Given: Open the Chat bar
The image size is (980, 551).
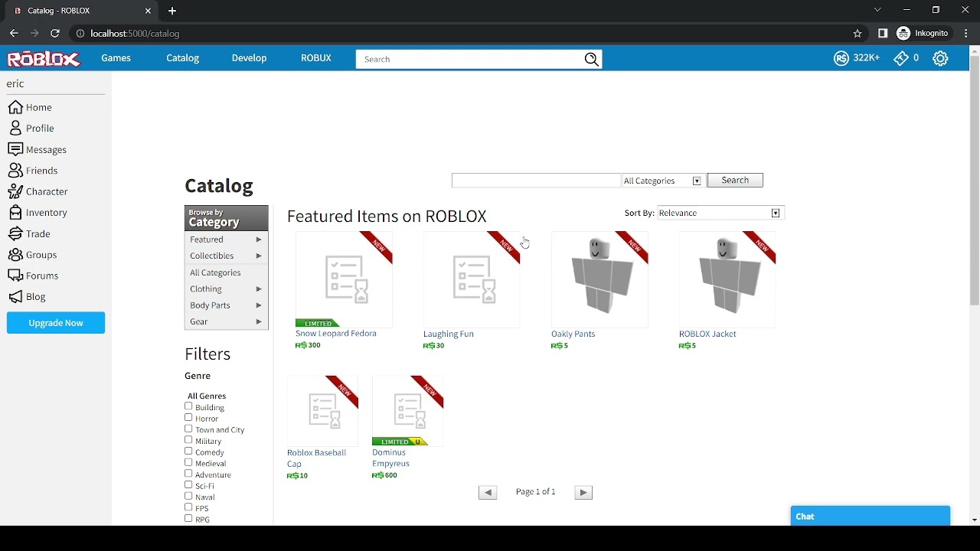Looking at the screenshot, I should click(x=871, y=517).
